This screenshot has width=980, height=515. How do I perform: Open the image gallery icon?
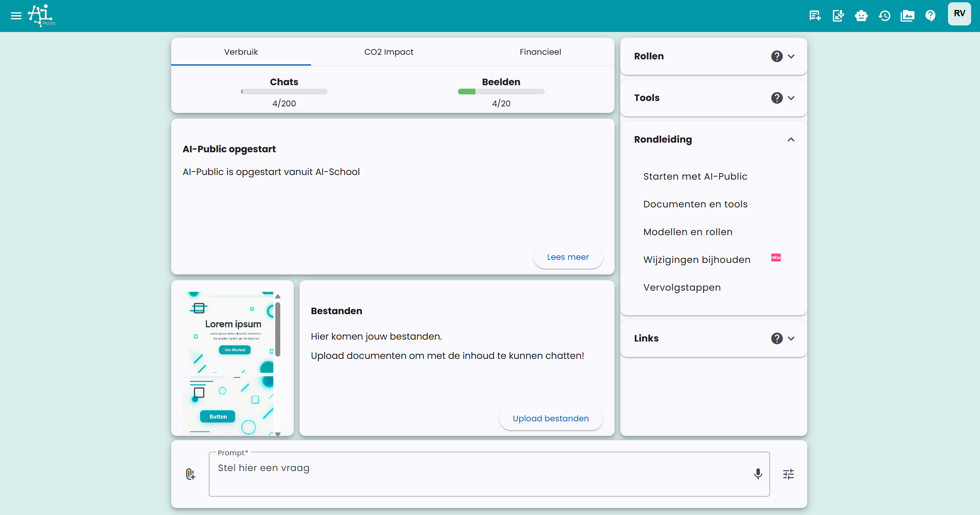(x=907, y=16)
